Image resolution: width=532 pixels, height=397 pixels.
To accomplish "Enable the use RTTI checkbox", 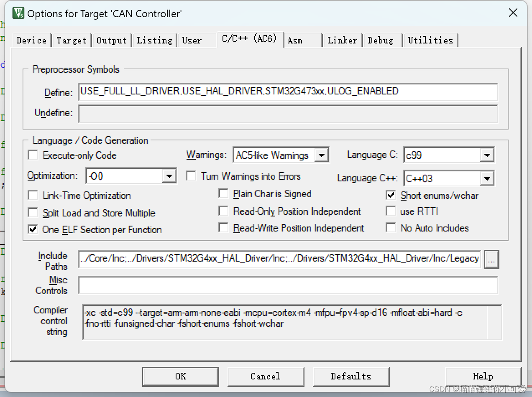I will (391, 211).
